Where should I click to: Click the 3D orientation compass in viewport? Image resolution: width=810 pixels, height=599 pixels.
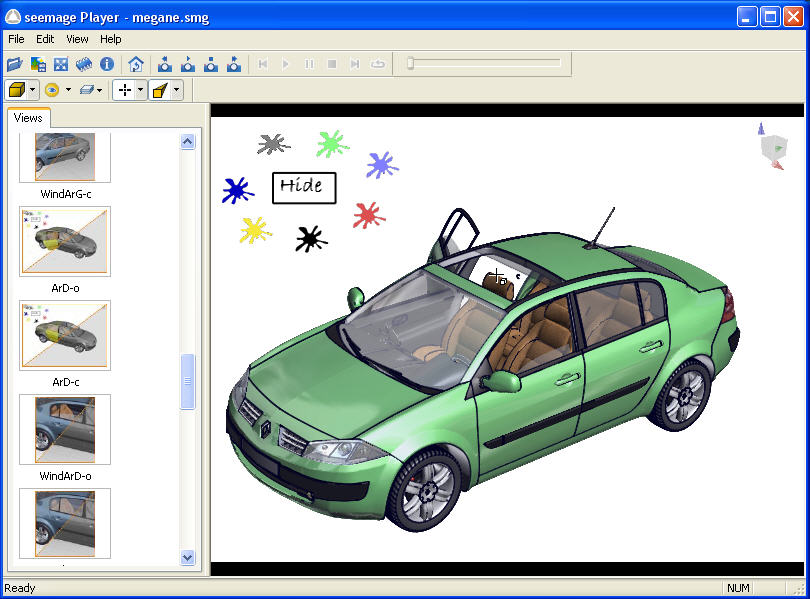coord(772,146)
